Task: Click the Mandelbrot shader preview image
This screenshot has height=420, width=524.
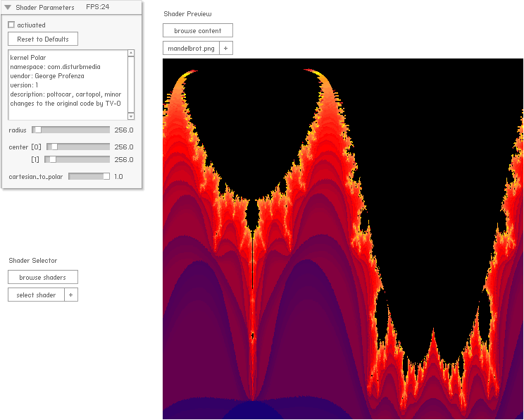Action: (x=342, y=240)
